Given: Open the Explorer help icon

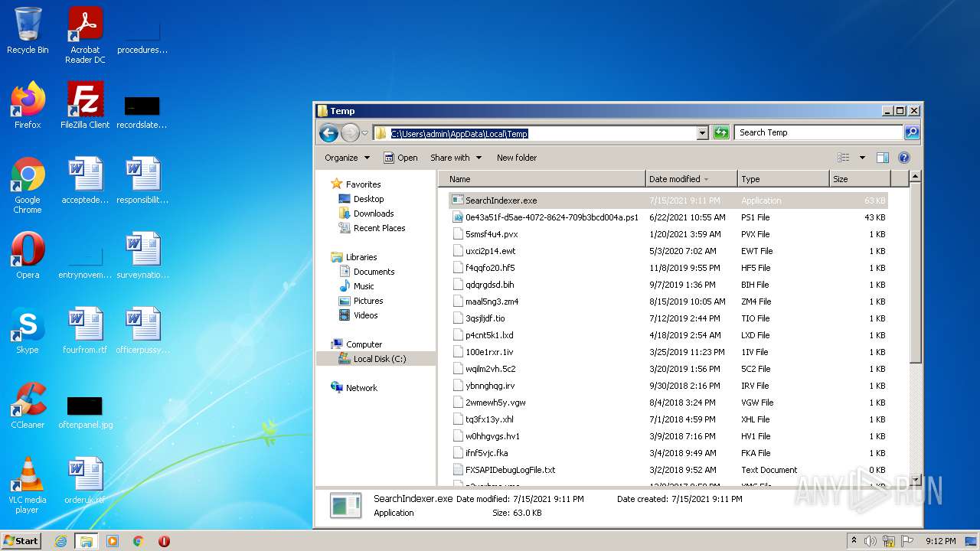Looking at the screenshot, I should 903,158.
